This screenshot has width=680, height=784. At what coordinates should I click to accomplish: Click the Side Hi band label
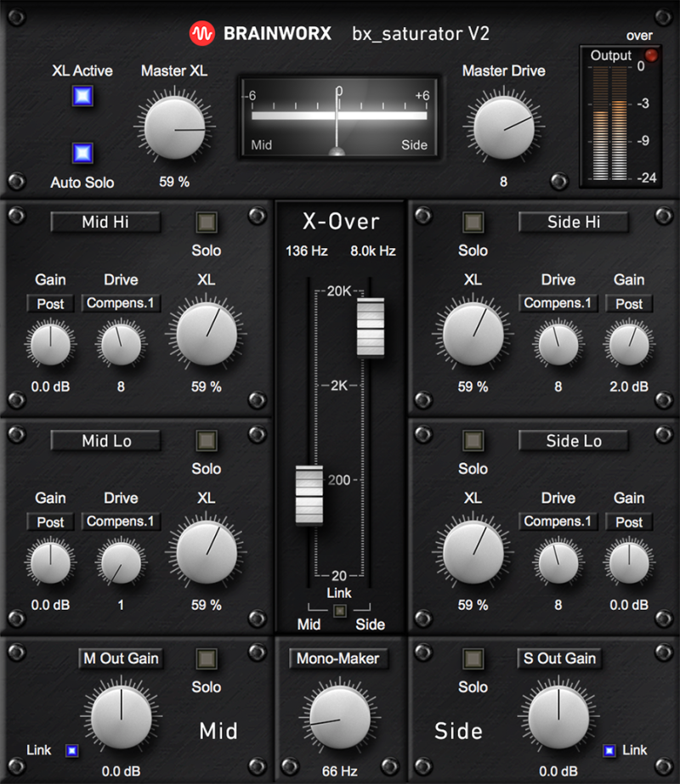coord(574,223)
